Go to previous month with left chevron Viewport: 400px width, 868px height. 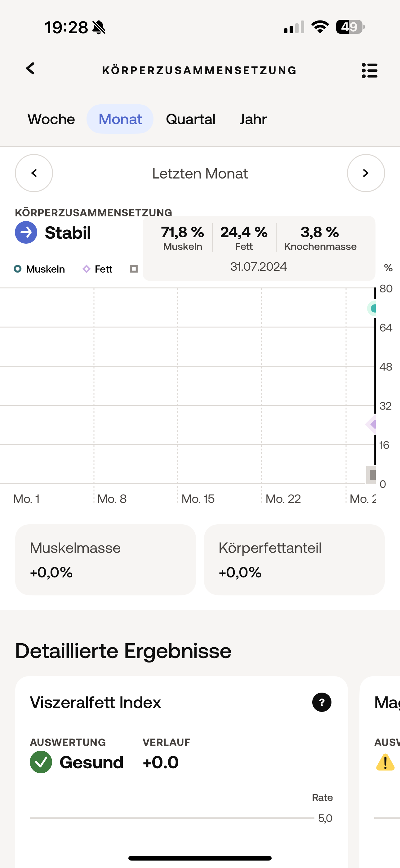point(34,173)
